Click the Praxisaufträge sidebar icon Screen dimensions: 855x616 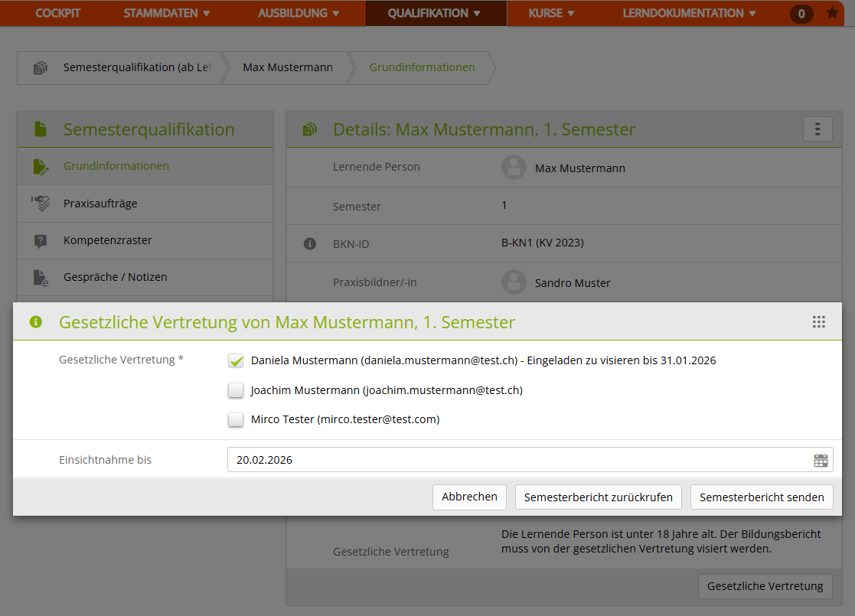pos(41,204)
